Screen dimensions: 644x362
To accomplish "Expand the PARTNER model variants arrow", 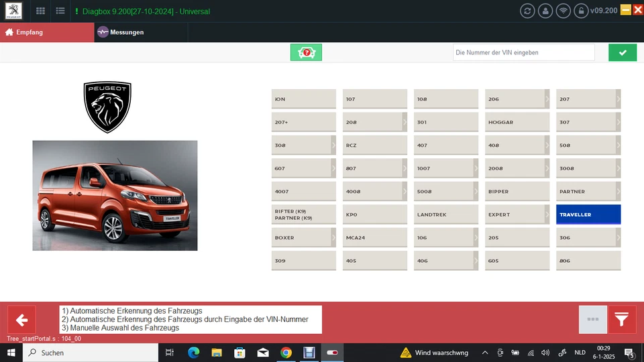I will 618,191.
